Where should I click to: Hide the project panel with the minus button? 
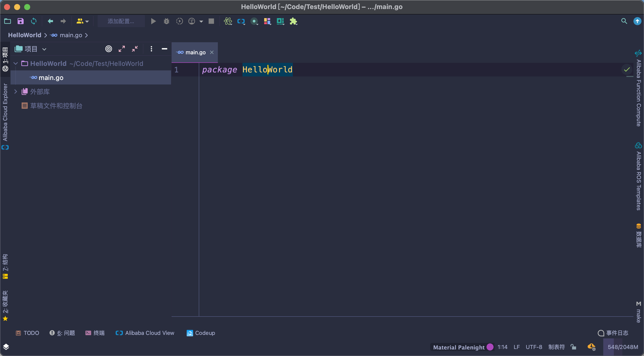[164, 49]
